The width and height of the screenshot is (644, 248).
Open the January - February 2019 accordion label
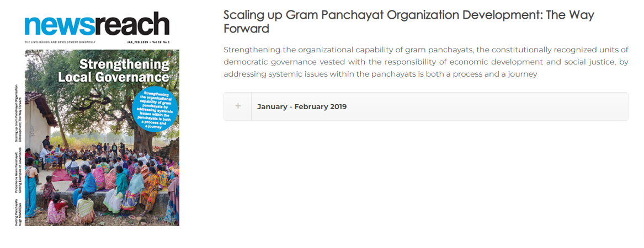[302, 106]
